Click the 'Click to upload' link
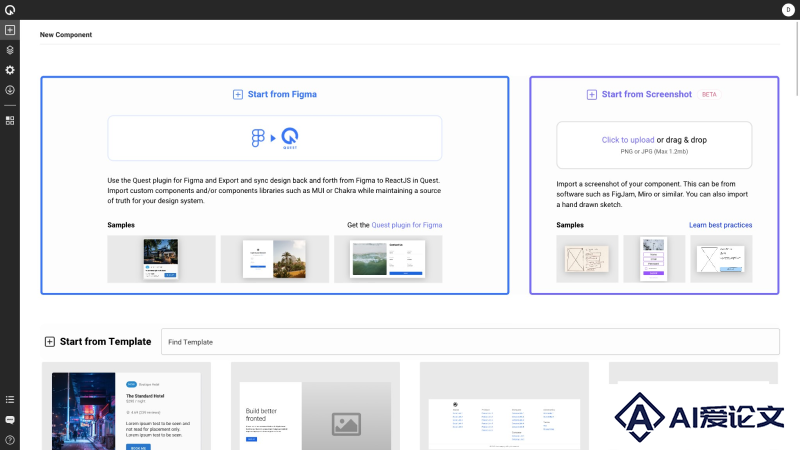 628,140
